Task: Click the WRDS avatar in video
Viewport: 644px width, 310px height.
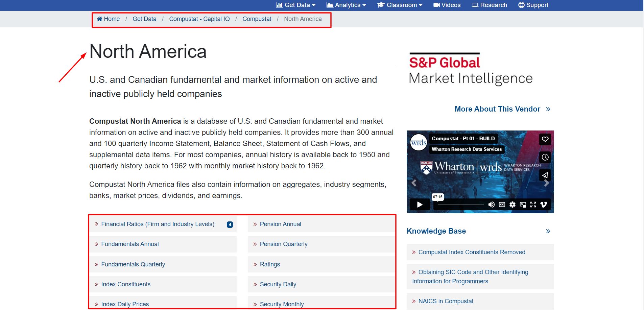Action: pyautogui.click(x=419, y=143)
